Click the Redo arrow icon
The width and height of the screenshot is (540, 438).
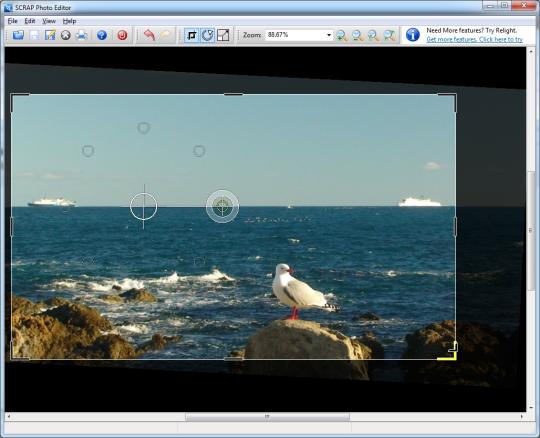166,35
